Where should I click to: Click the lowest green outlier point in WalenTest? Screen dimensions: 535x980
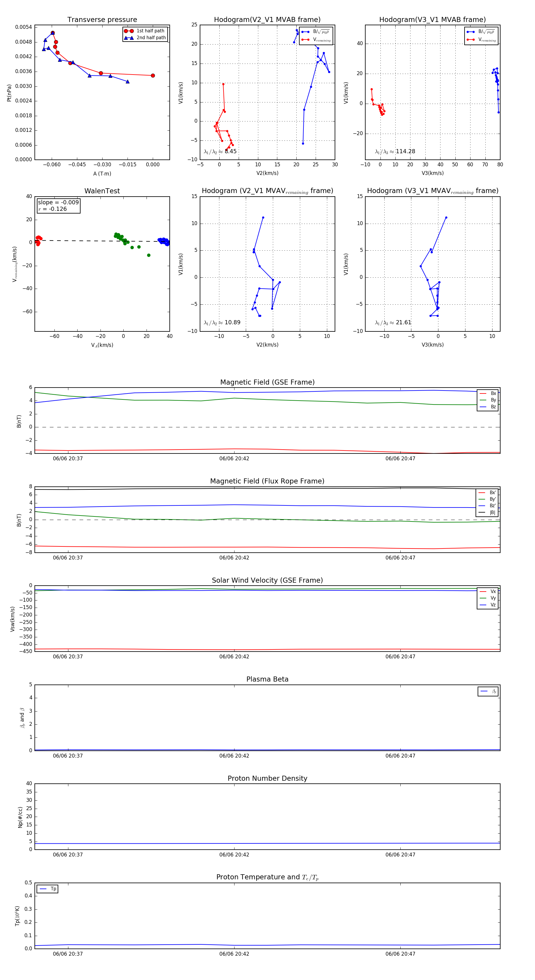click(149, 255)
